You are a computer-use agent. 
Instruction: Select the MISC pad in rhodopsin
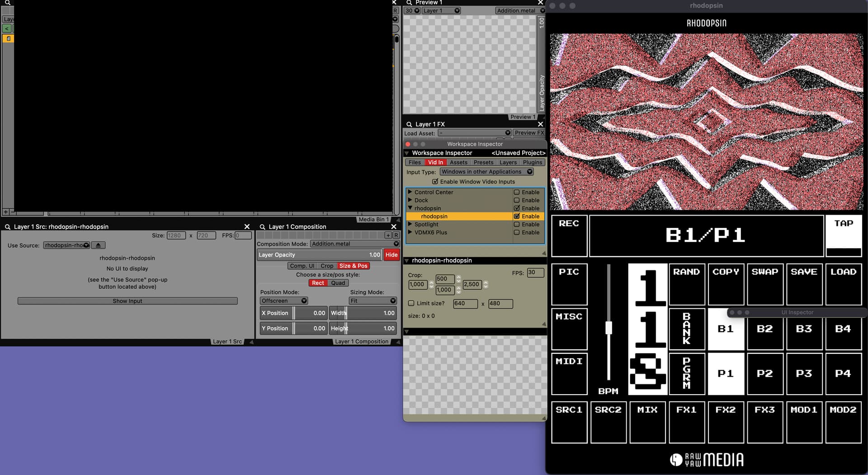(569, 329)
